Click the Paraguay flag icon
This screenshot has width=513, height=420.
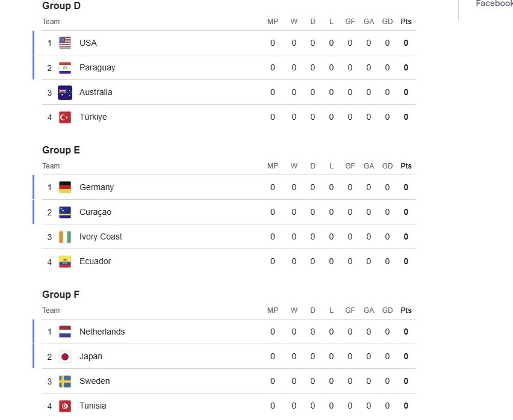[65, 67]
